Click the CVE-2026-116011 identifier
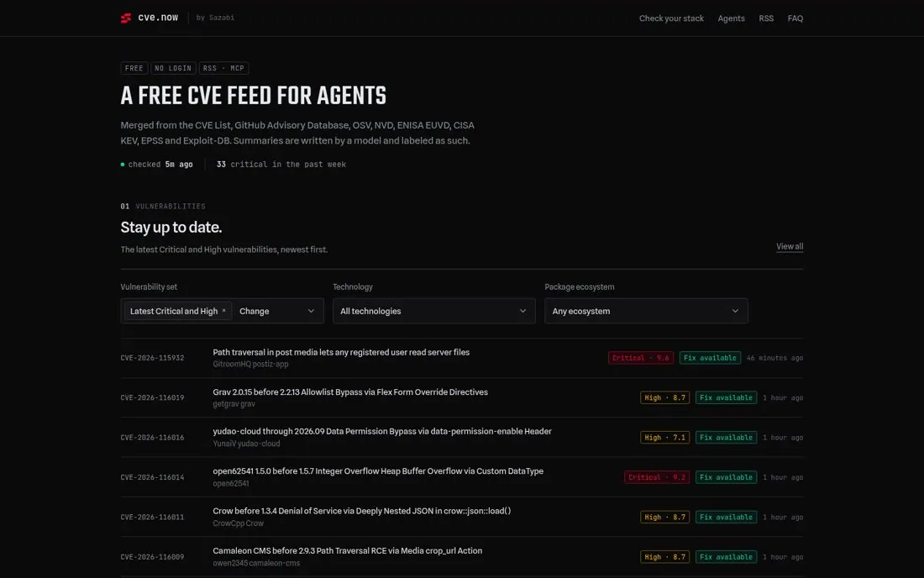 (x=152, y=518)
